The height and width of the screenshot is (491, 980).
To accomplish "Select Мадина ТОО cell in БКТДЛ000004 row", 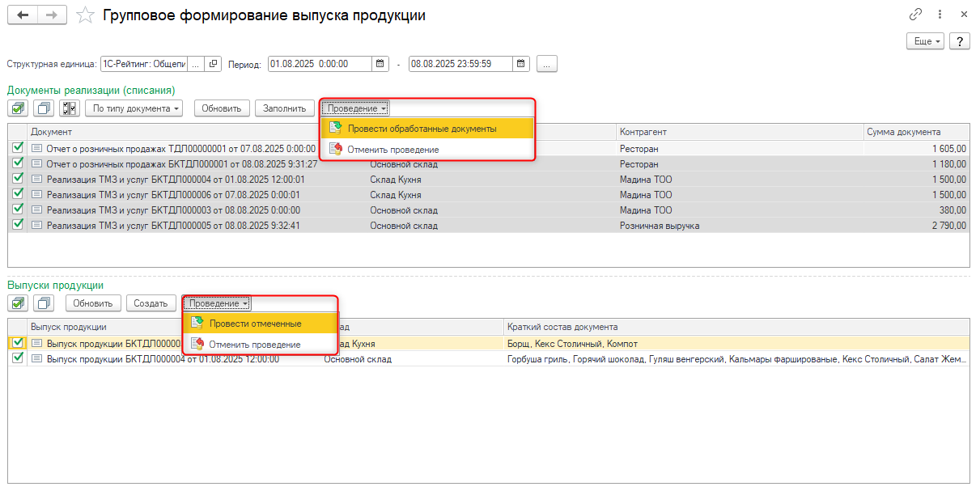I will 740,179.
